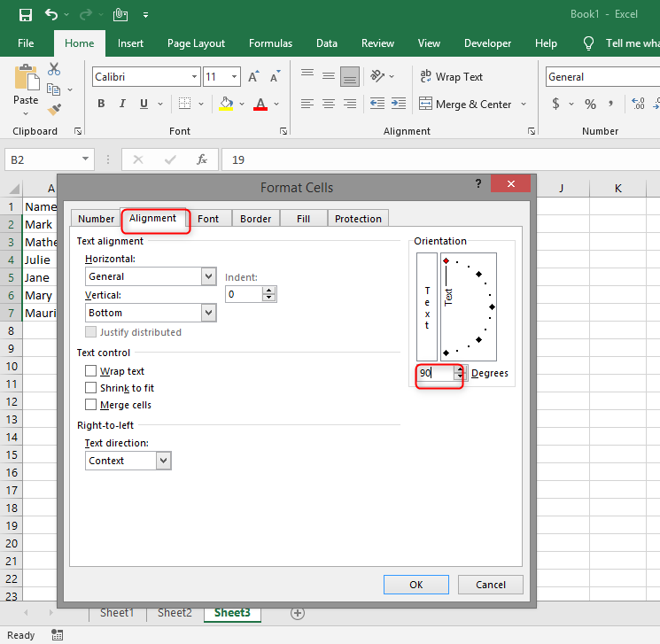Click Align Left icon

click(307, 104)
